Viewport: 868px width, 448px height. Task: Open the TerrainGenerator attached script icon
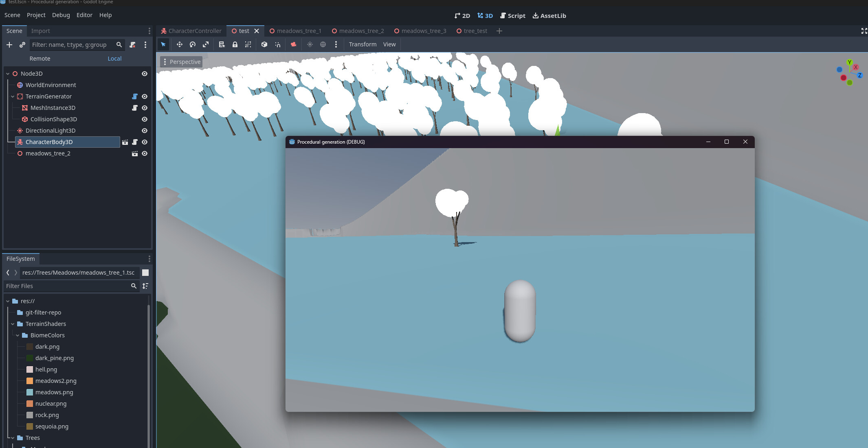(x=135, y=96)
